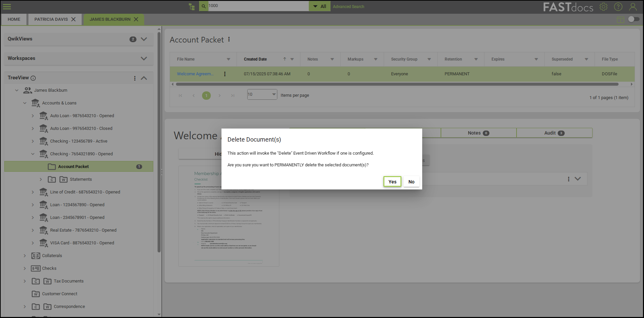Click the Advanced Search link
This screenshot has width=644, height=318.
click(x=348, y=7)
